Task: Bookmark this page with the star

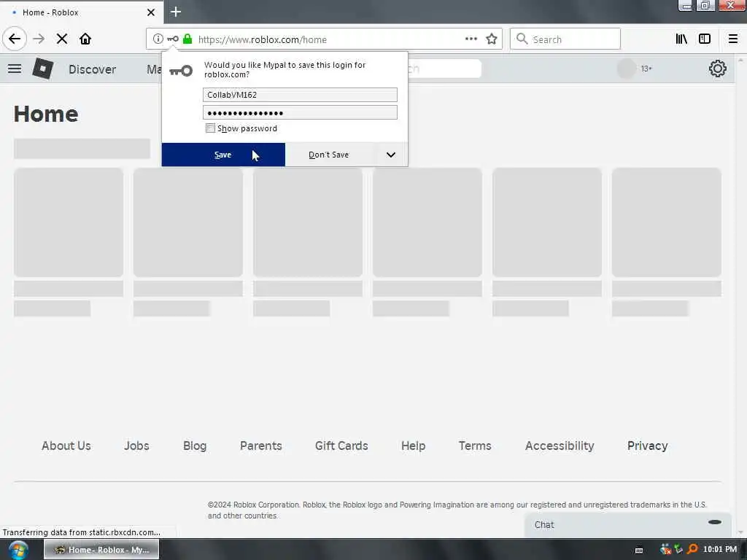Action: tap(492, 39)
